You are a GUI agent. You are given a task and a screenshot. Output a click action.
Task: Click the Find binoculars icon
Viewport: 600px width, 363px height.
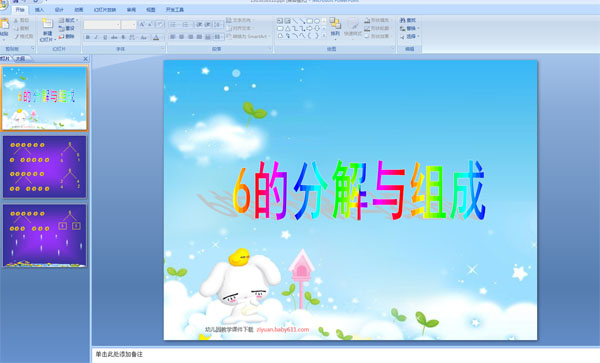pyautogui.click(x=403, y=20)
